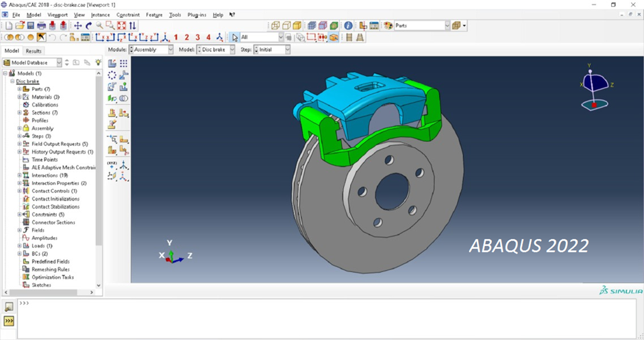
Task: Select Field Output Requests (5) item
Action: (x=60, y=144)
